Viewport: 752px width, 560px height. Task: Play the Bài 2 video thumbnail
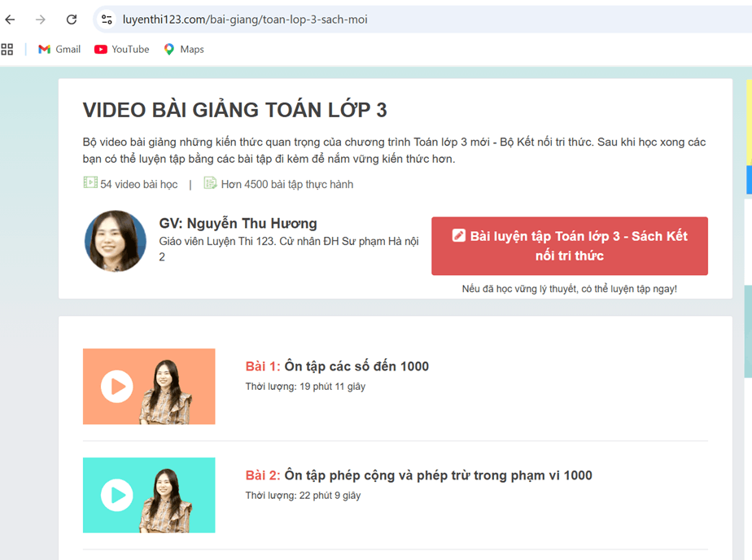pos(149,495)
